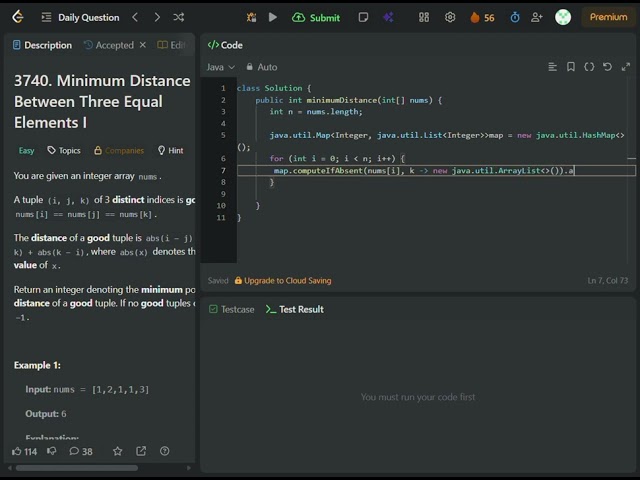Screen dimensions: 640x480
Task: Click the 'Example 1:' heading
Action: click(x=37, y=365)
